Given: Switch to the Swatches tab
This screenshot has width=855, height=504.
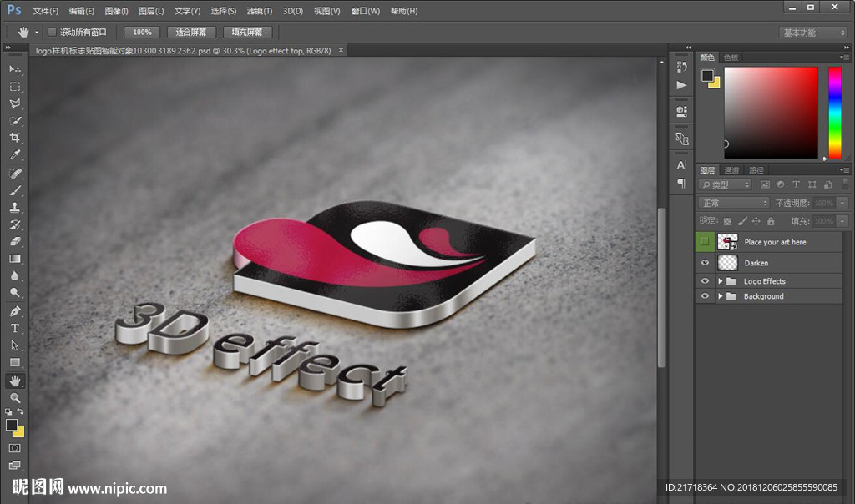Looking at the screenshot, I should [731, 58].
